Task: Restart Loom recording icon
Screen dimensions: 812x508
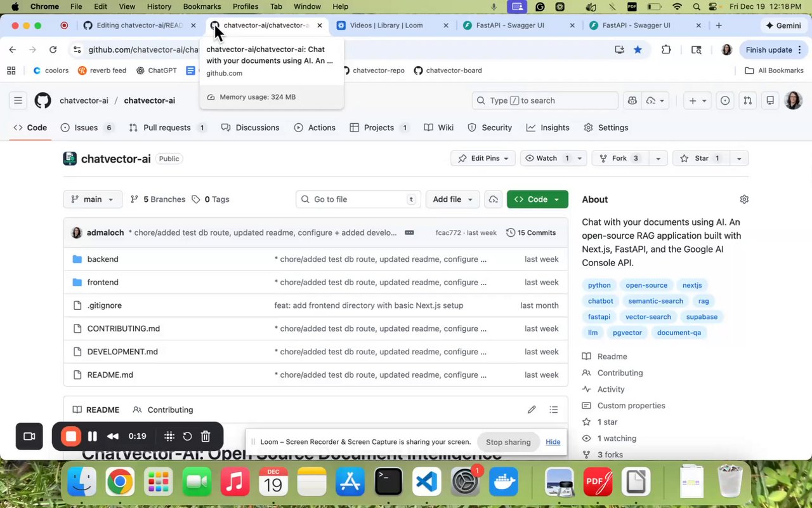Action: (187, 436)
